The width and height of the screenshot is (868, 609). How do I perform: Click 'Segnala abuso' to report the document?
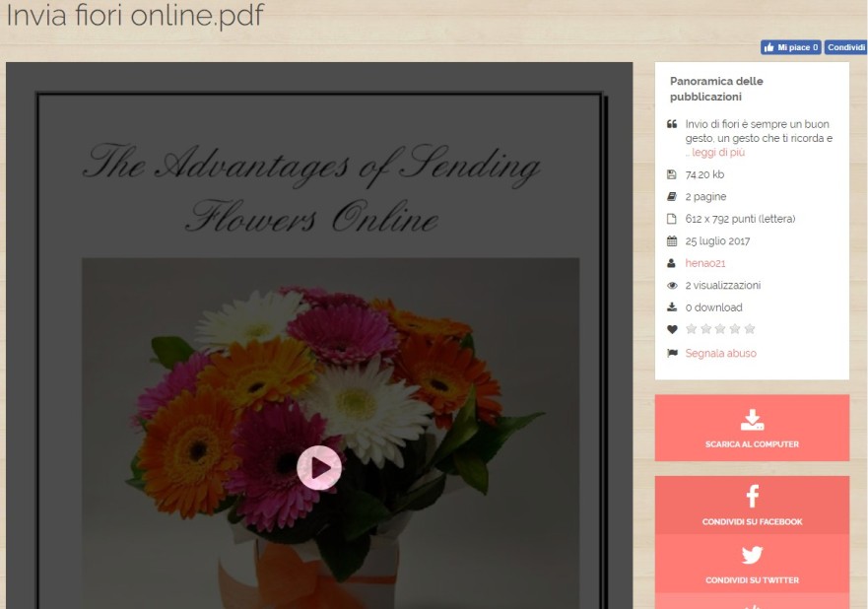click(x=720, y=353)
